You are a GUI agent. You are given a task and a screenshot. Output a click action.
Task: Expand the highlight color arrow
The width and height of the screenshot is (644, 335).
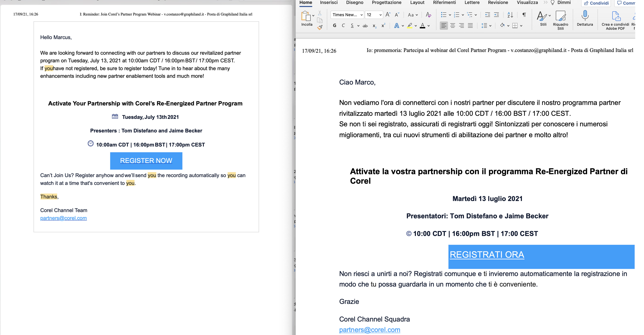415,26
